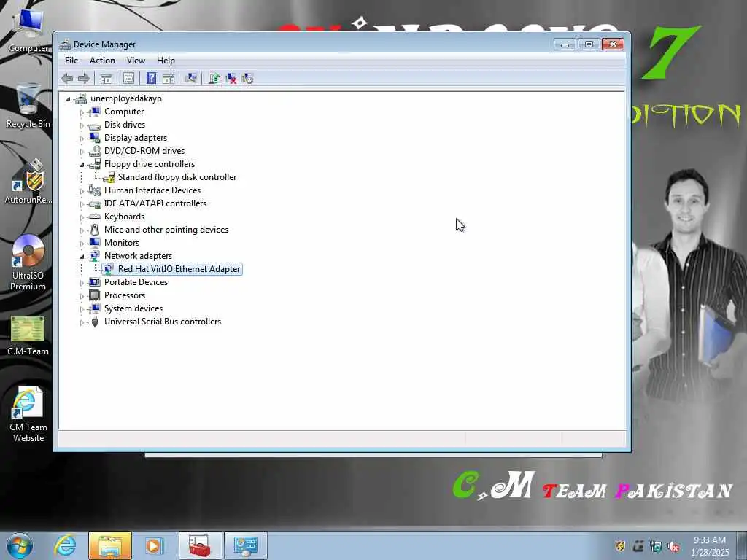
Task: Click the Back arrow in Device Manager toolbar
Action: point(67,79)
